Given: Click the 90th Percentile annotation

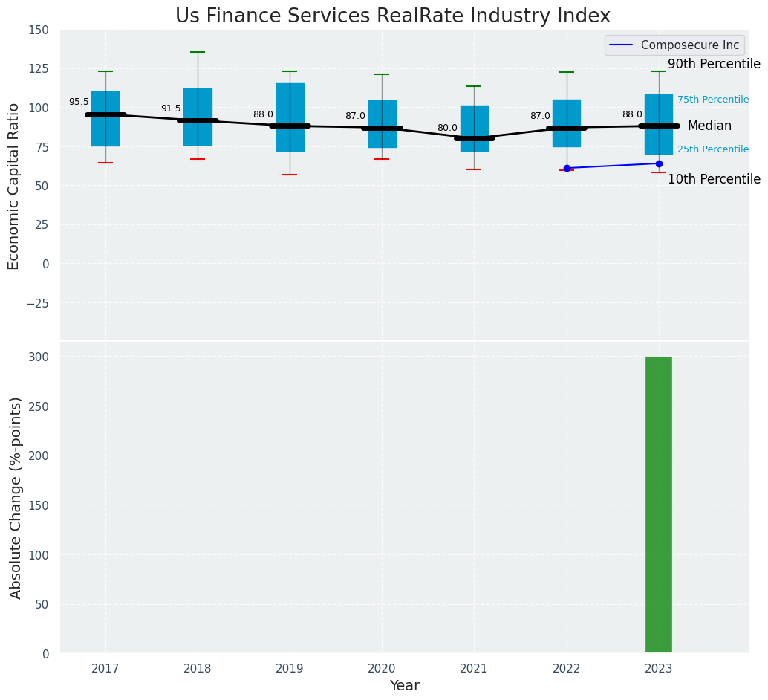Looking at the screenshot, I should [x=714, y=65].
